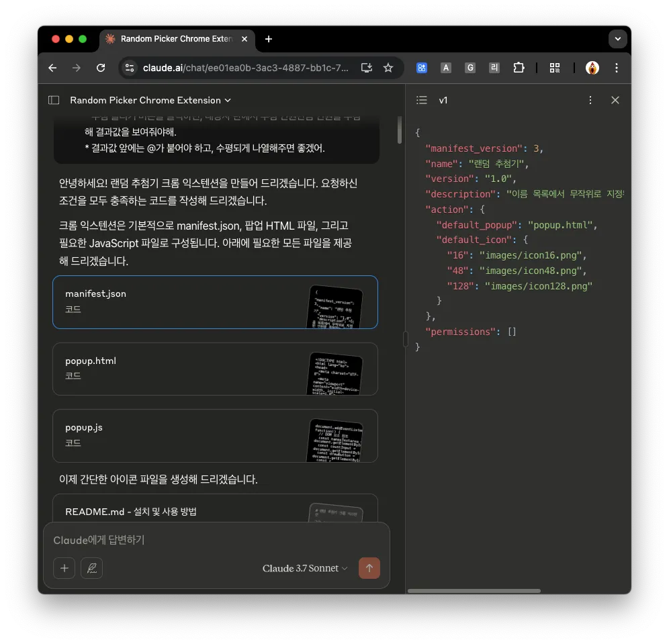Screen dimensions: 669x644
Task: Click the plus attachment button
Action: pyautogui.click(x=64, y=568)
